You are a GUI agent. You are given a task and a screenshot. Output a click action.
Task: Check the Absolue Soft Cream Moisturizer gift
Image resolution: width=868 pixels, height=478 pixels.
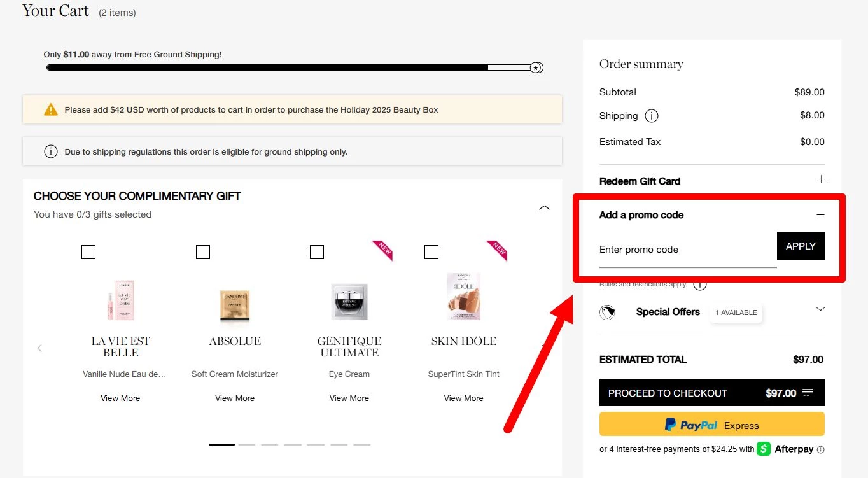(x=203, y=252)
